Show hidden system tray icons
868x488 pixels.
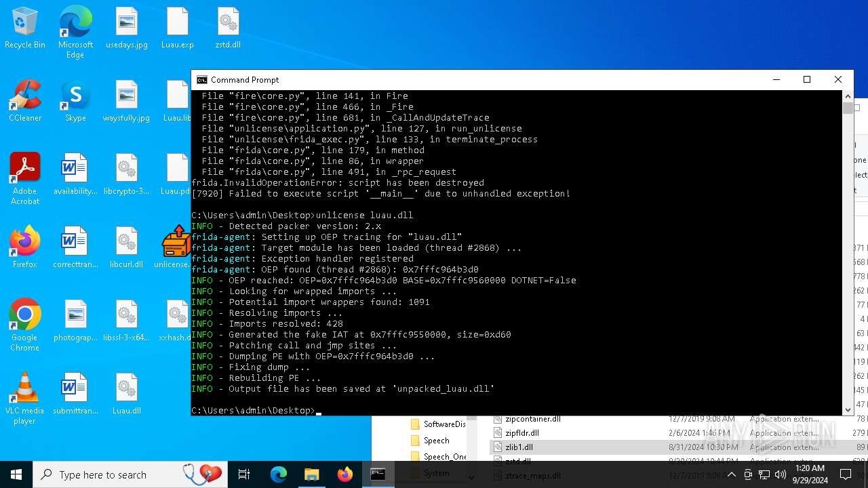(731, 474)
